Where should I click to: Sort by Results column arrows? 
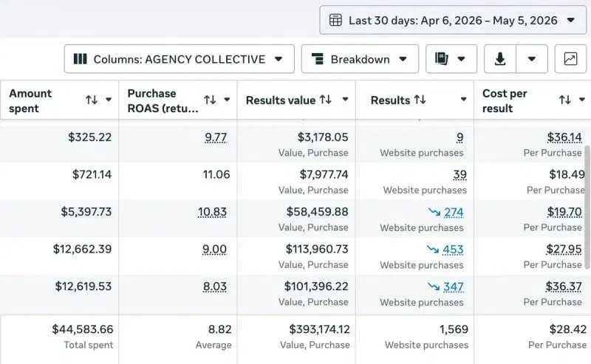(x=420, y=100)
